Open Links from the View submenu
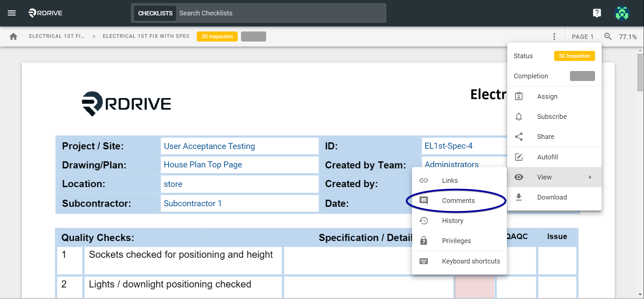This screenshot has height=299, width=644. coord(459,180)
